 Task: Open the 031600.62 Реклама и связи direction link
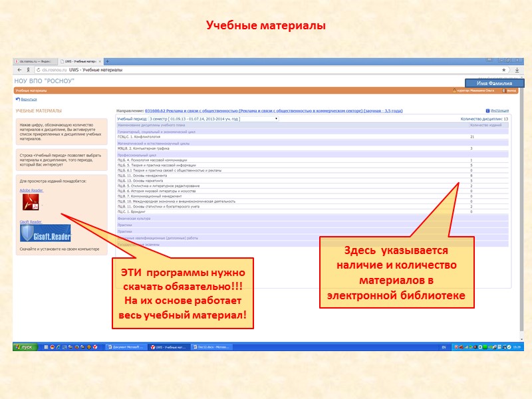pos(273,110)
